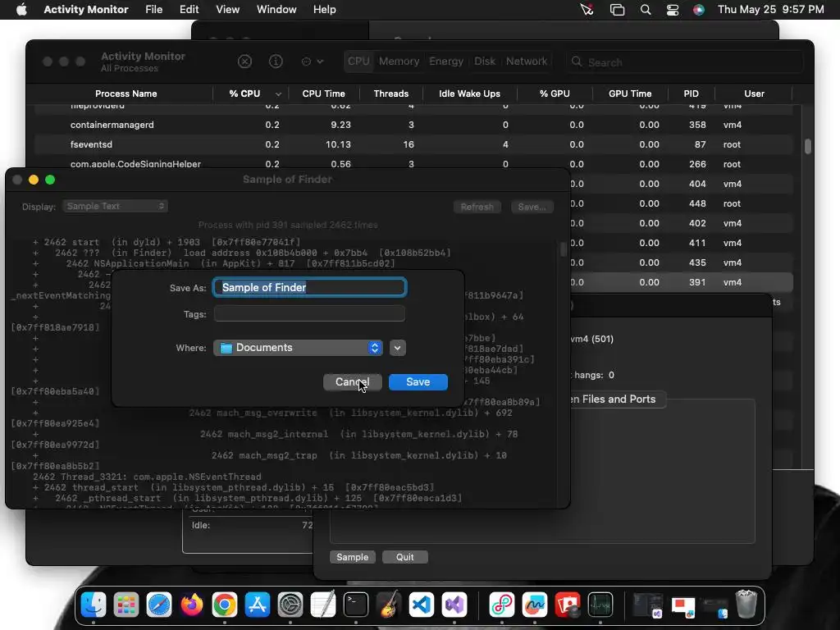Switch to the Energy tab
840x630 pixels.
(x=446, y=61)
